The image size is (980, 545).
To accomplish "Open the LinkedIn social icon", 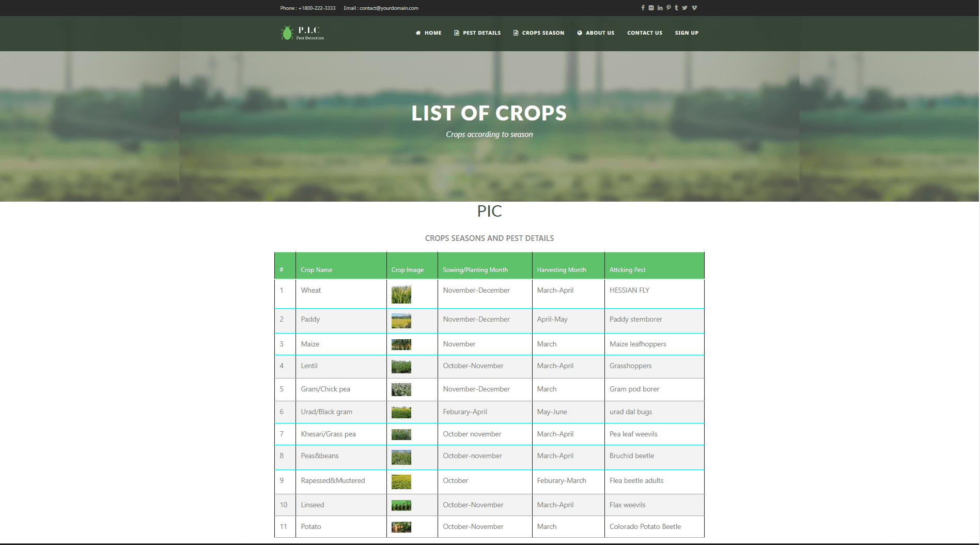I will pos(660,8).
